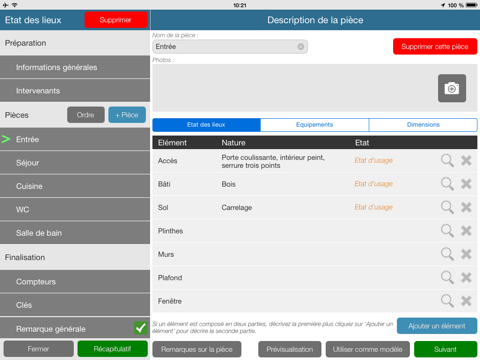Edit the Nom de la pièce field
Viewport: 480px width, 360px height.
point(230,47)
